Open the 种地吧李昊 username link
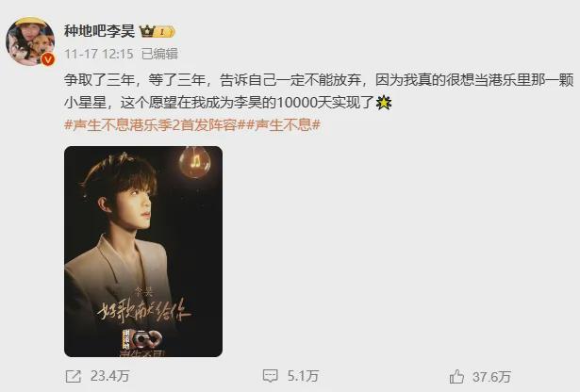This screenshot has height=392, width=580. coord(99,31)
